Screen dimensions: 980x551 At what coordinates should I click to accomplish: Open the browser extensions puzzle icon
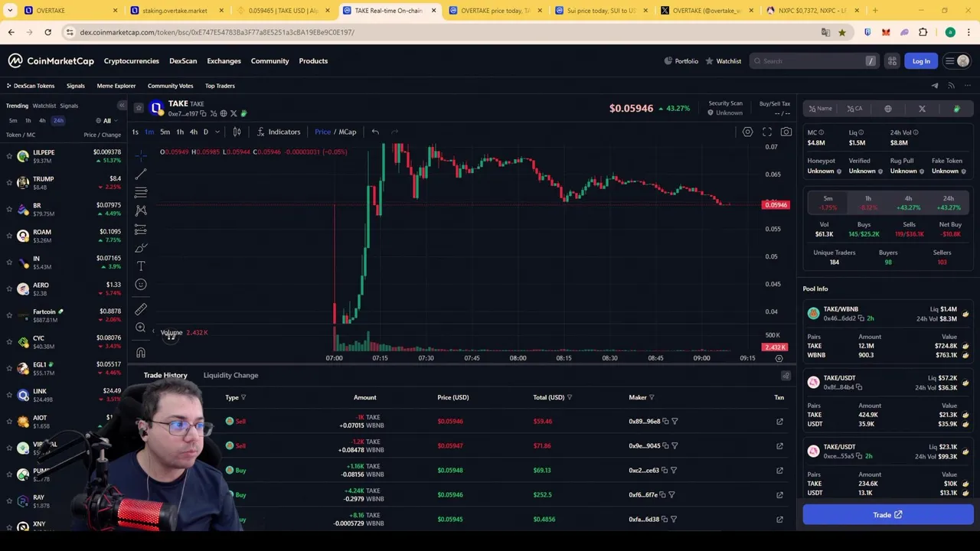point(923,32)
